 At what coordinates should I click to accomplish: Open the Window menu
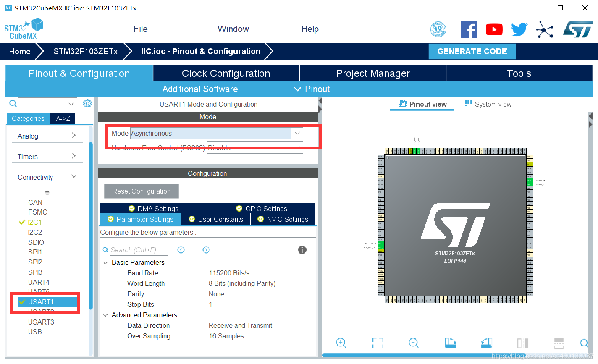click(233, 29)
